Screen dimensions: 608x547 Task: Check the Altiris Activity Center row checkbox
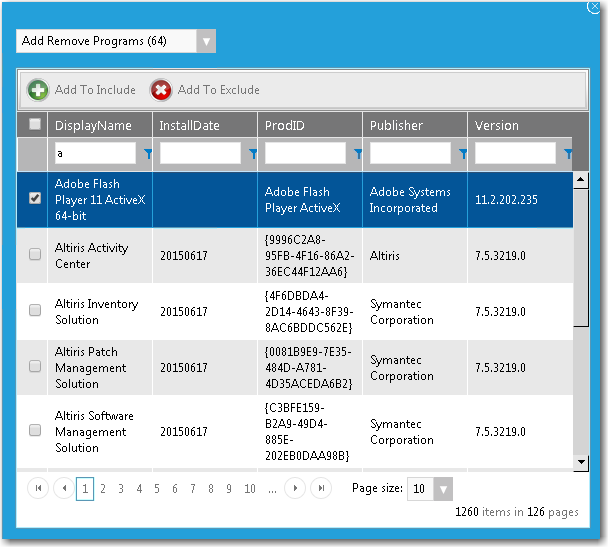[35, 255]
